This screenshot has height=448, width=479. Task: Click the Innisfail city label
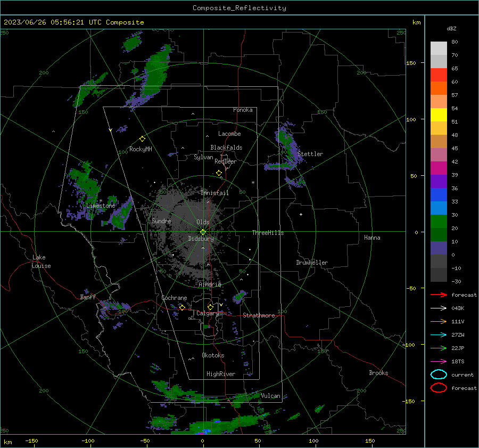[215, 193]
